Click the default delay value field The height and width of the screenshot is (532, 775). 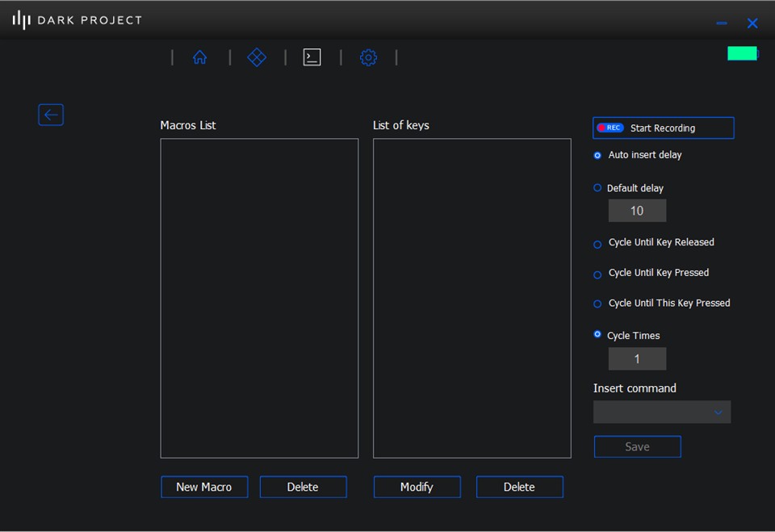[x=637, y=211]
